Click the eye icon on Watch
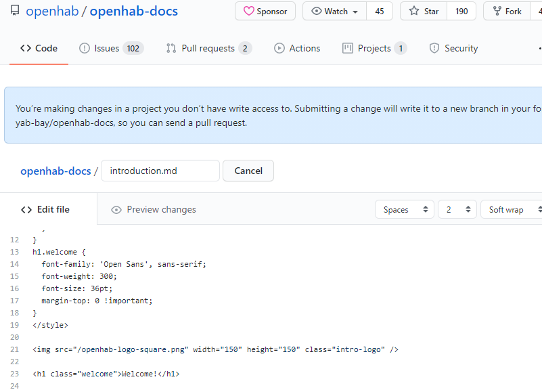Screen dimensions: 542x392 coord(316,12)
